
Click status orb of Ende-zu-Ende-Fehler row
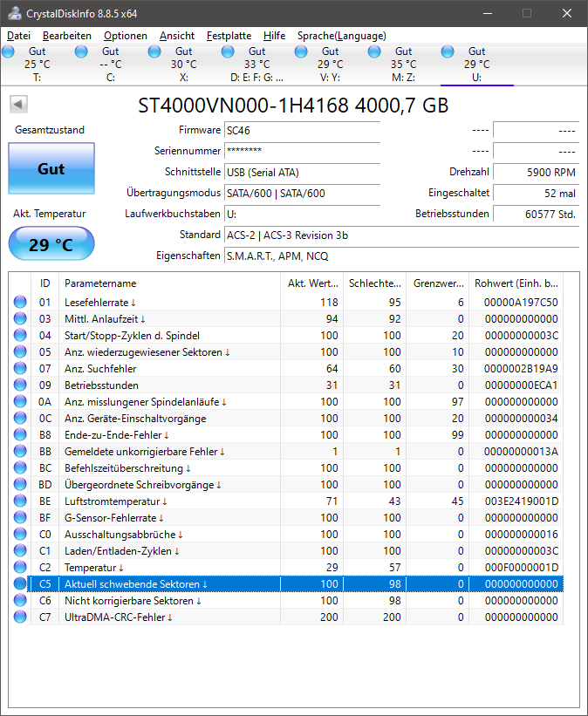click(20, 434)
